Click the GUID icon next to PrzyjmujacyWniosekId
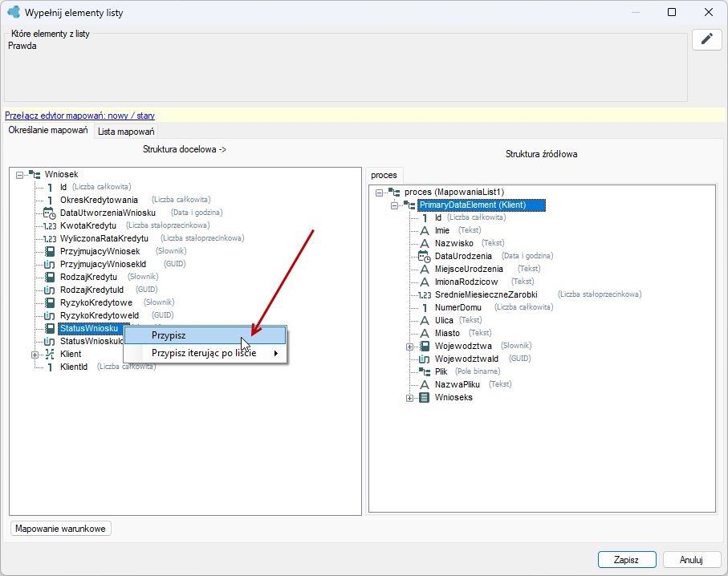The image size is (728, 576). pyautogui.click(x=49, y=265)
